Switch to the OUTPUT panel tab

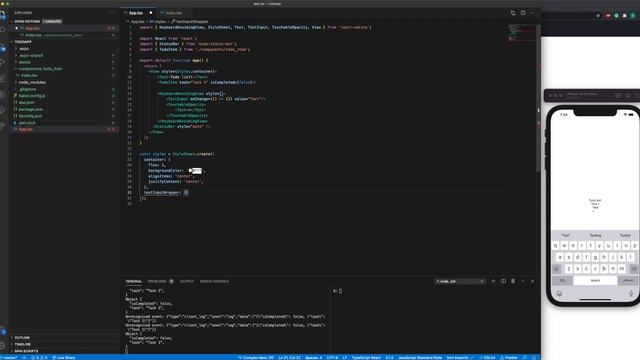point(187,281)
